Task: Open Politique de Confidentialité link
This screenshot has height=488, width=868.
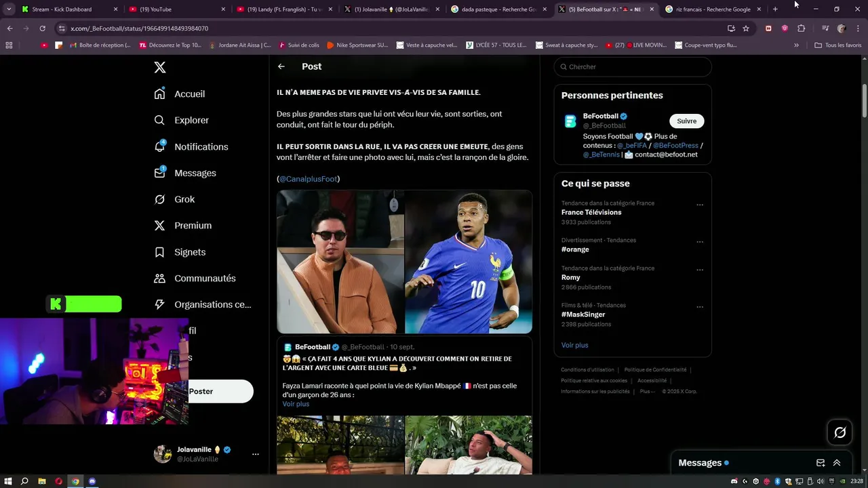Action: [655, 370]
